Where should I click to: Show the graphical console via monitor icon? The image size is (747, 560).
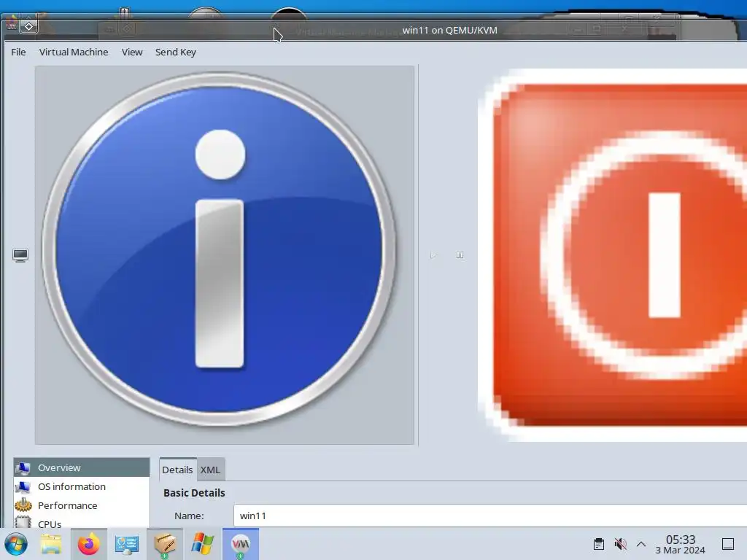click(x=20, y=255)
